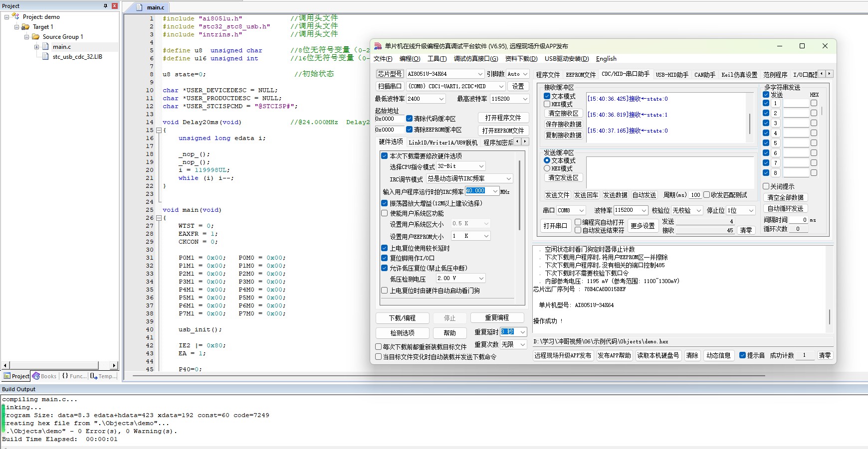Open the 芯片型号 AI8051U-34K64 dropdown
868x449 pixels.
tap(480, 74)
